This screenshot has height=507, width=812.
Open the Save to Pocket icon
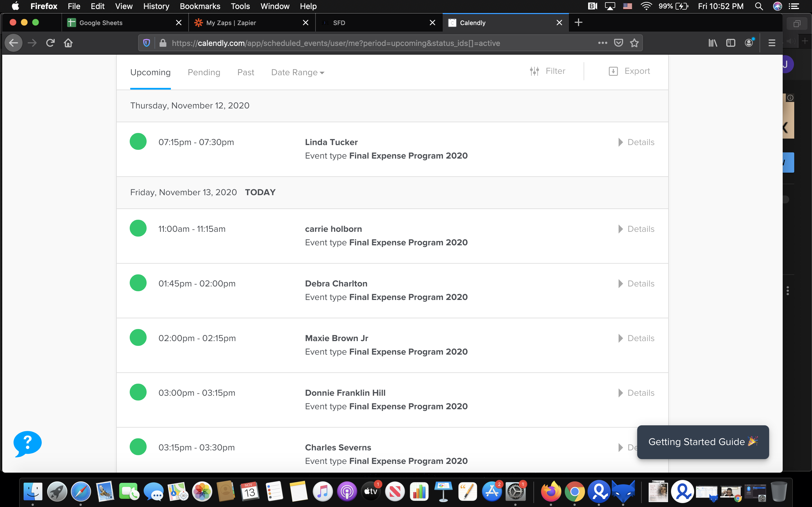pyautogui.click(x=618, y=43)
